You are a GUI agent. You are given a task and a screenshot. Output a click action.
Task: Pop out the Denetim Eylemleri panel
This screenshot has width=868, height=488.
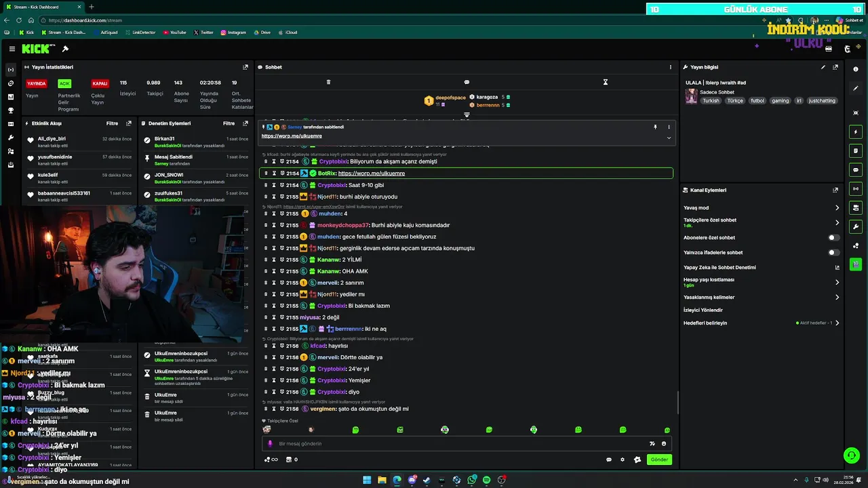pos(245,123)
